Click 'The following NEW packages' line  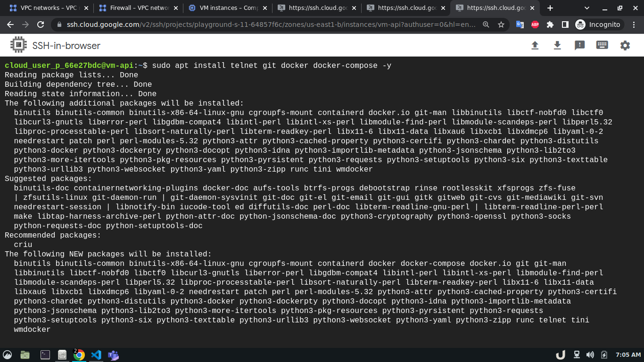click(x=108, y=254)
